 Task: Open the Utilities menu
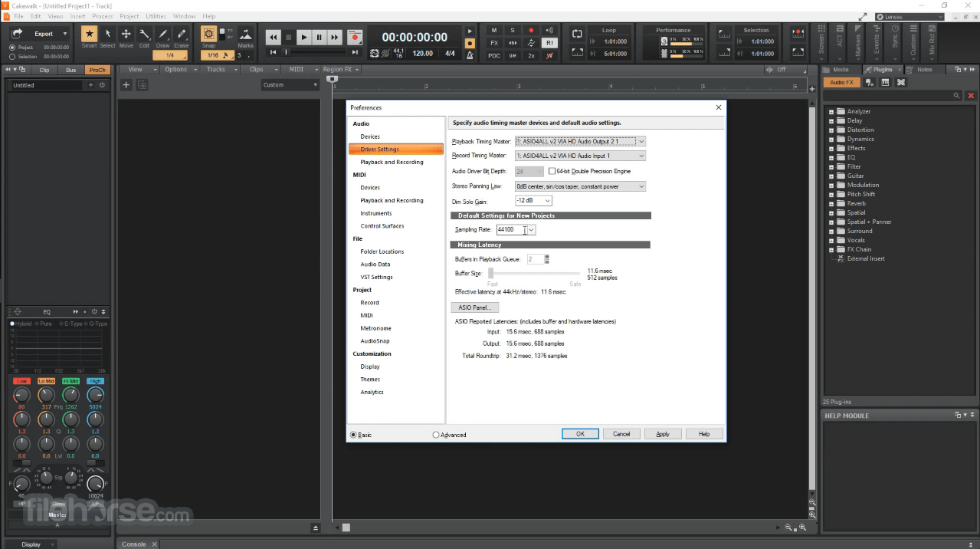click(156, 16)
